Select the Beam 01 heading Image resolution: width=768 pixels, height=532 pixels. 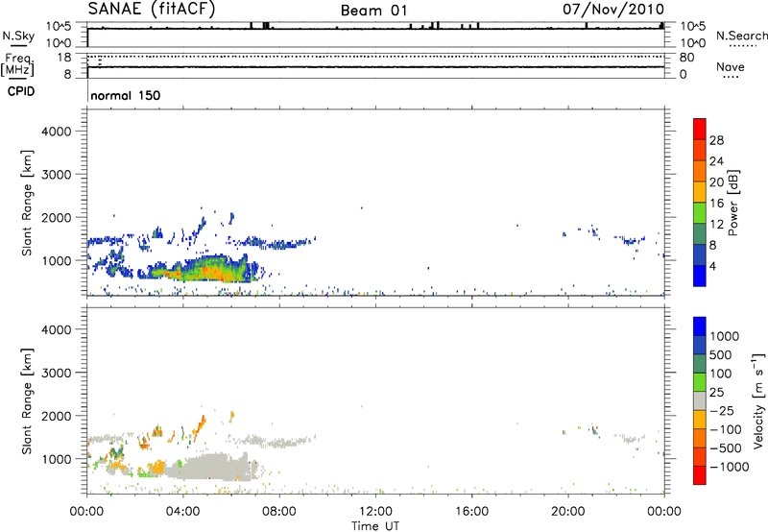pyautogui.click(x=373, y=11)
